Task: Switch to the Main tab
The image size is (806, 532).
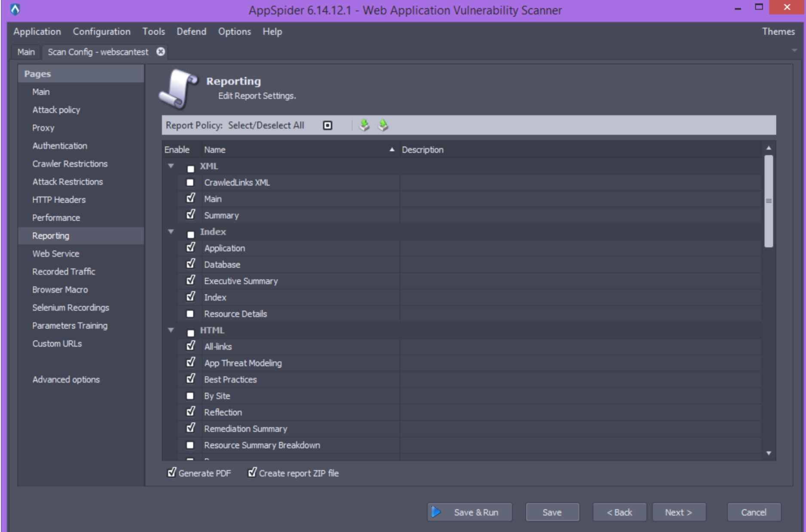Action: coord(26,52)
